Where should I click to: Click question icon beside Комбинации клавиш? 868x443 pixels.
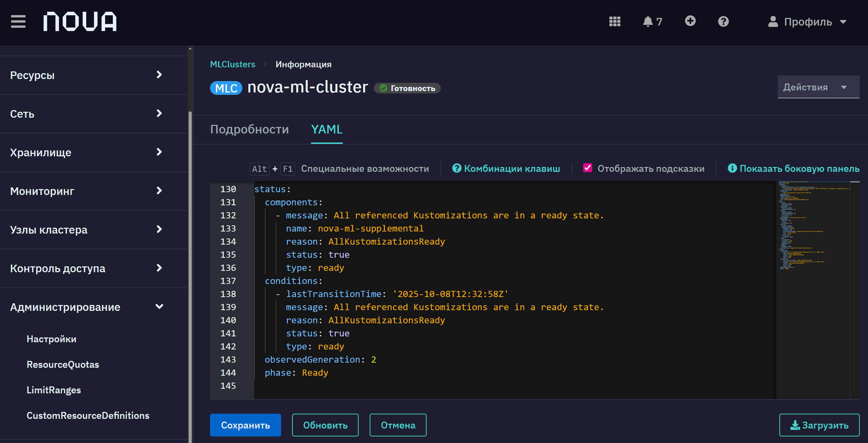click(457, 168)
